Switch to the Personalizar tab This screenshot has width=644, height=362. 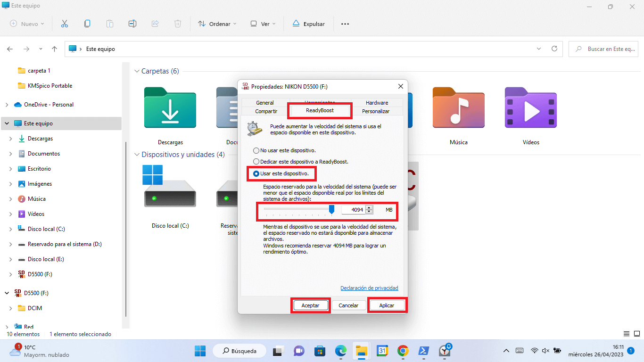376,111
